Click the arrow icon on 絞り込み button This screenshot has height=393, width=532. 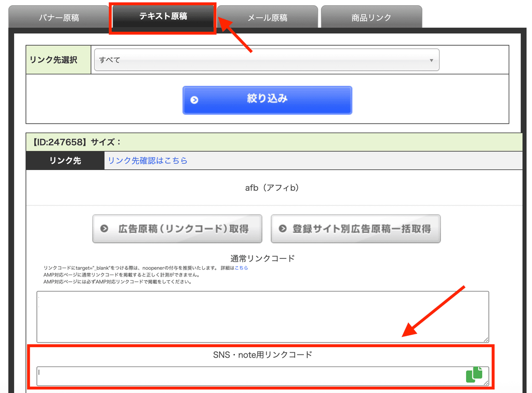[194, 100]
